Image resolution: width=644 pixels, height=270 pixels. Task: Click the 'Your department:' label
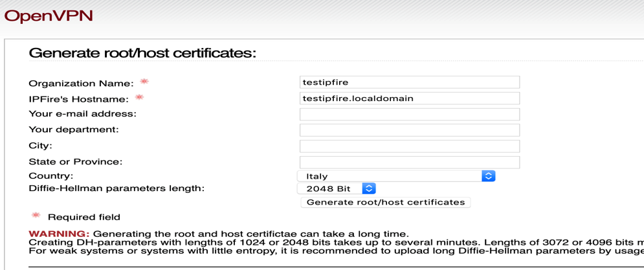pyautogui.click(x=74, y=130)
